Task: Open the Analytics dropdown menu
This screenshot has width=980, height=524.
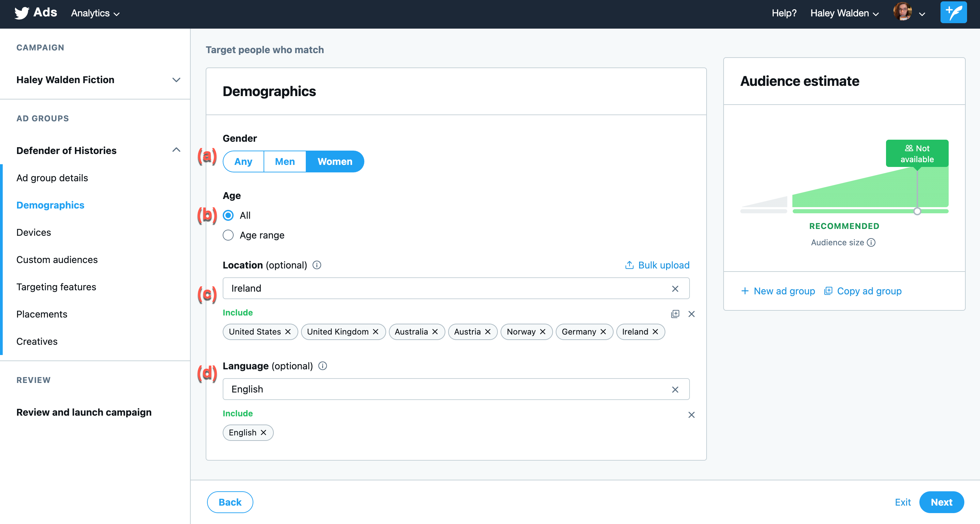Action: pos(95,13)
